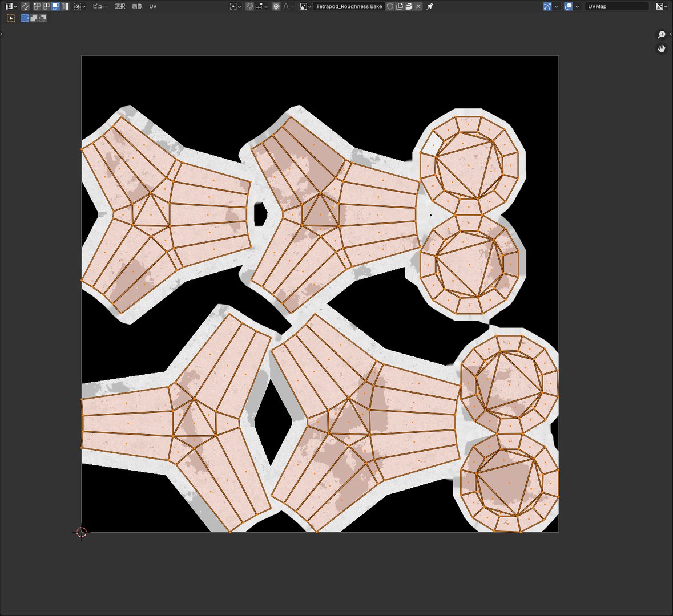Toggle UV sync selection

25,6
